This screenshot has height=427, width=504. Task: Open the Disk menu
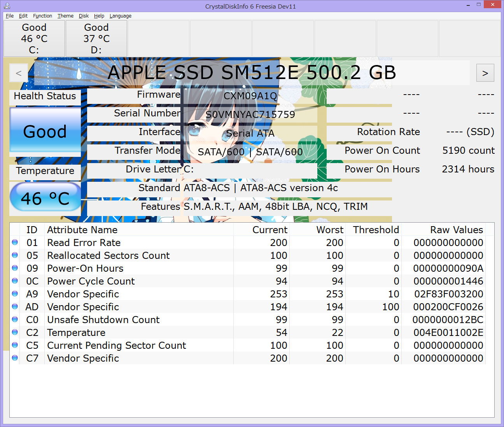(x=84, y=16)
